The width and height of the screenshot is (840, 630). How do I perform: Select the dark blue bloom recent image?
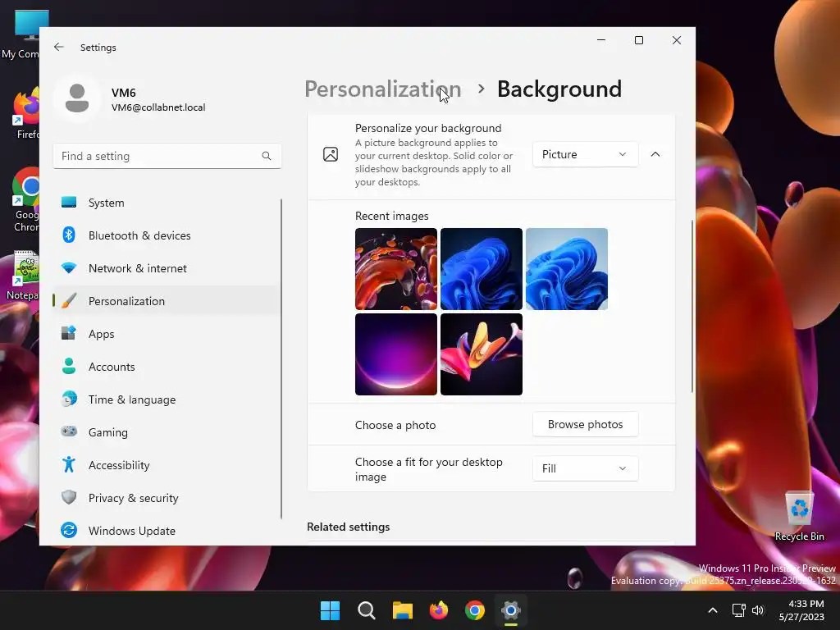point(481,269)
